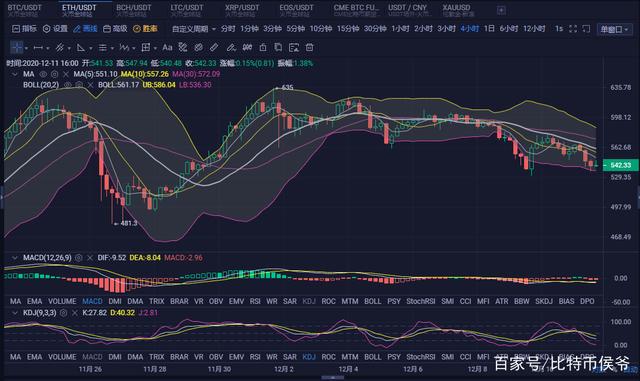Collapse the KDJ panel chevron
Image resolution: width=640 pixels, height=381 pixels.
coord(15,313)
